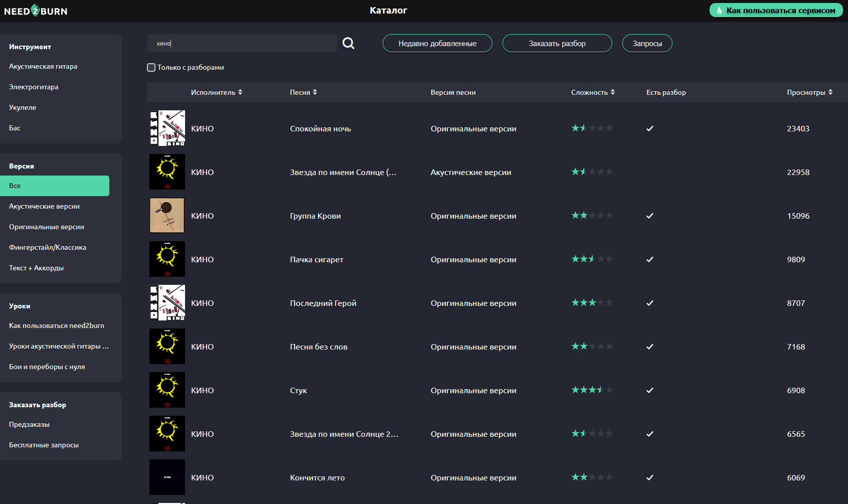This screenshot has width=848, height=504.
Task: Filter by Фингерстайл/Классика
Action: pyautogui.click(x=48, y=247)
